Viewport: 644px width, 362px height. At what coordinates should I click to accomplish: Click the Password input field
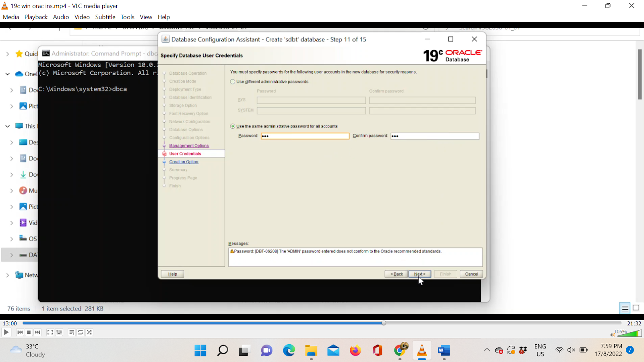(x=305, y=136)
